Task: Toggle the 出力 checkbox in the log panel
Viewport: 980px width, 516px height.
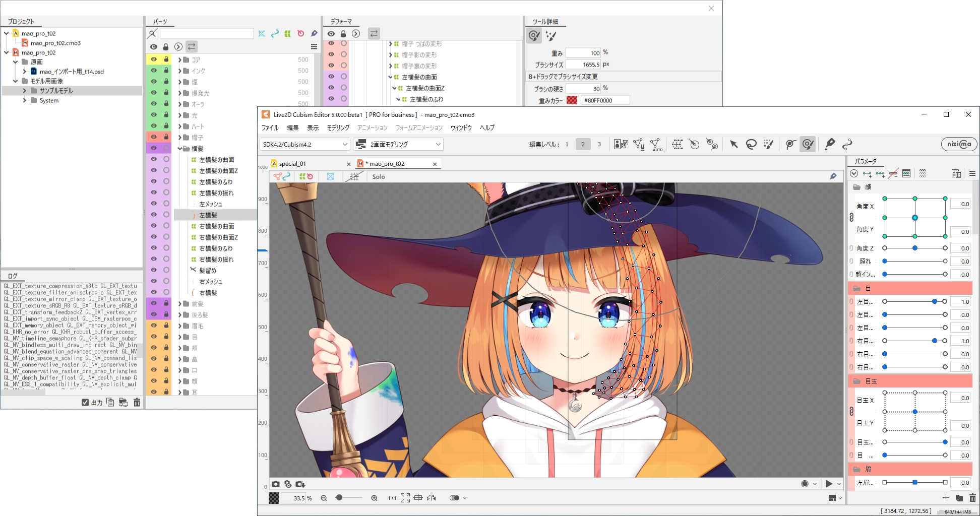Action: pyautogui.click(x=85, y=402)
